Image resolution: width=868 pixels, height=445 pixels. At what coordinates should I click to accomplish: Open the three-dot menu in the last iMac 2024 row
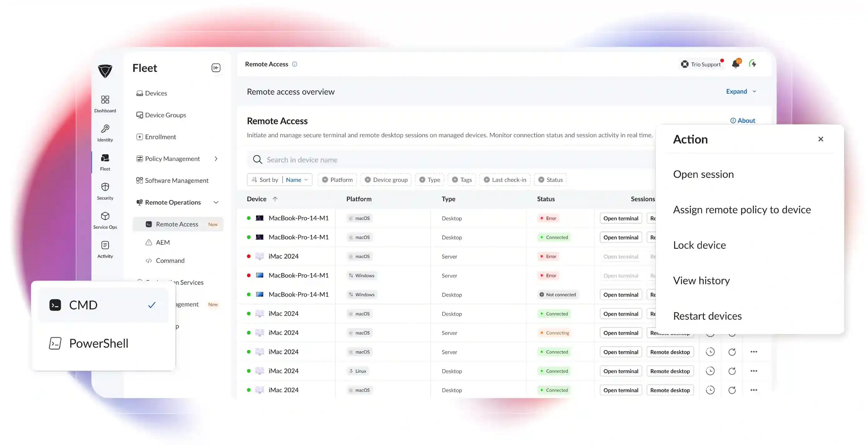pos(754,390)
